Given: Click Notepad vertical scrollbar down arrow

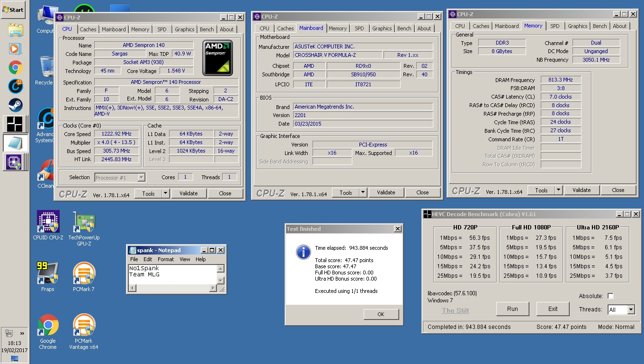Looking at the screenshot, I should (221, 281).
